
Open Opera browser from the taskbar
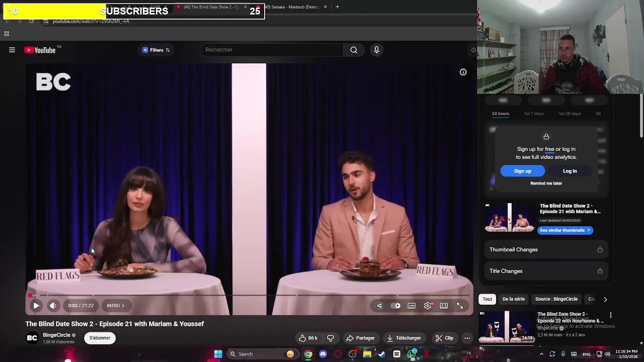coord(338,354)
